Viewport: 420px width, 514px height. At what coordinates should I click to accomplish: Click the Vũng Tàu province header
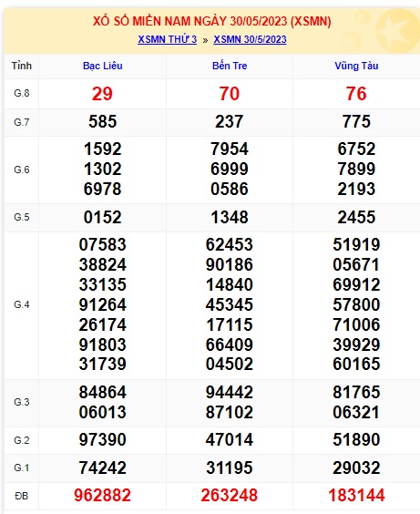tap(356, 66)
